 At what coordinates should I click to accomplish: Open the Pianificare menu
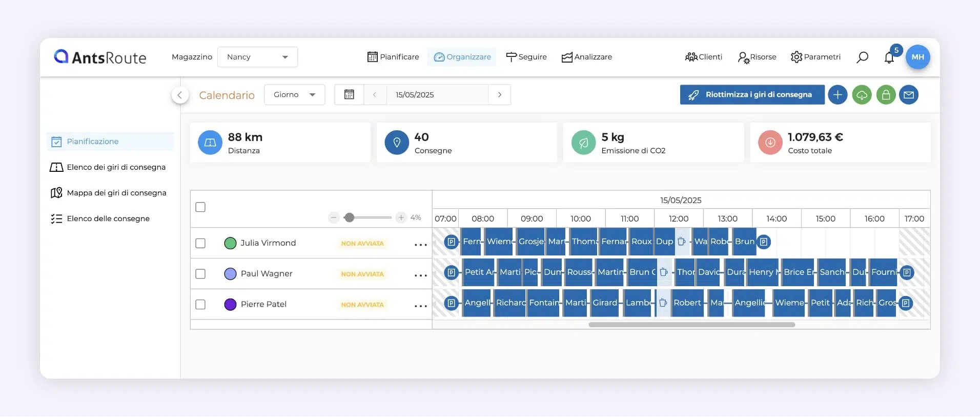[393, 57]
